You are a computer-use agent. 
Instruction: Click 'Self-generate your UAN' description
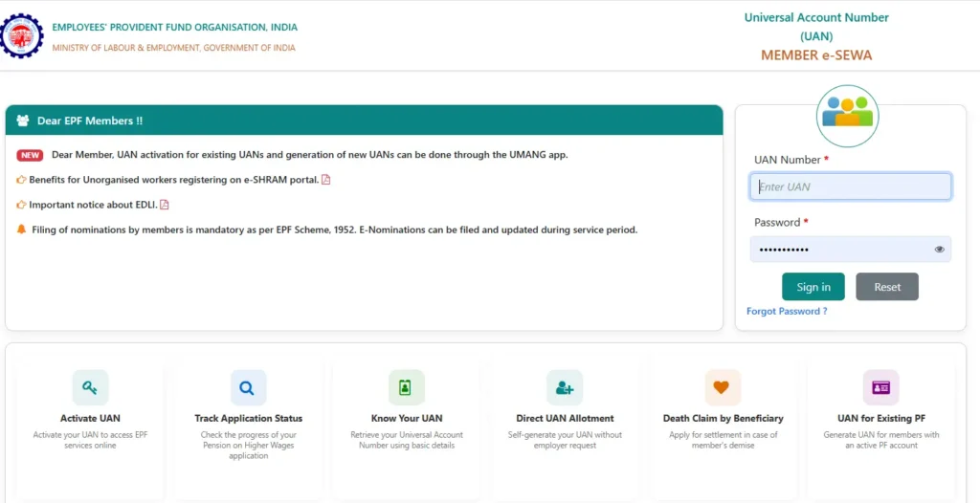[x=565, y=440]
